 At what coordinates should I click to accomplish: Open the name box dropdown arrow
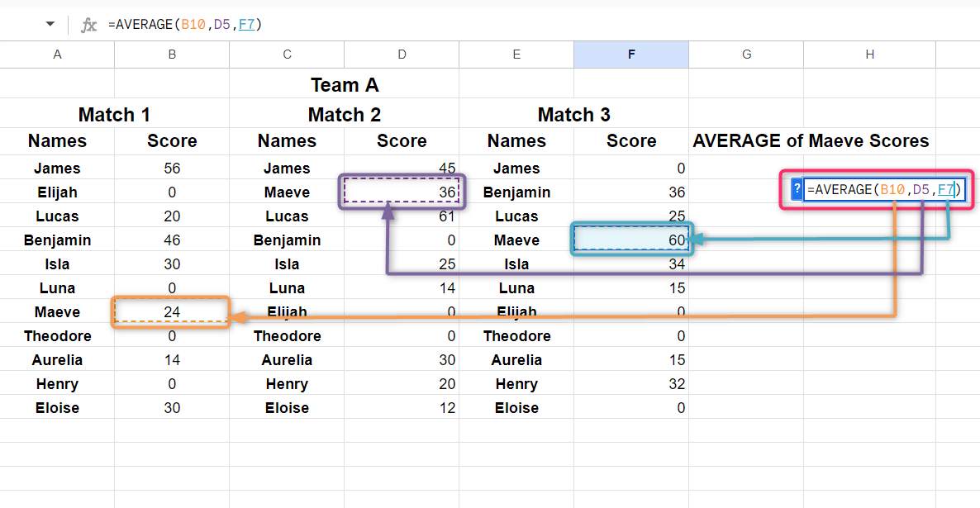(x=50, y=25)
